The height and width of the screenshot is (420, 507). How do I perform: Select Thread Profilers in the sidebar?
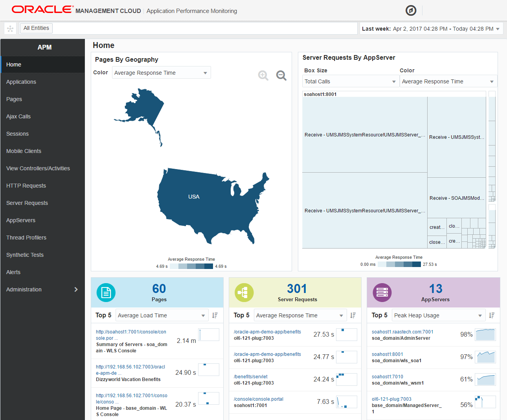26,238
